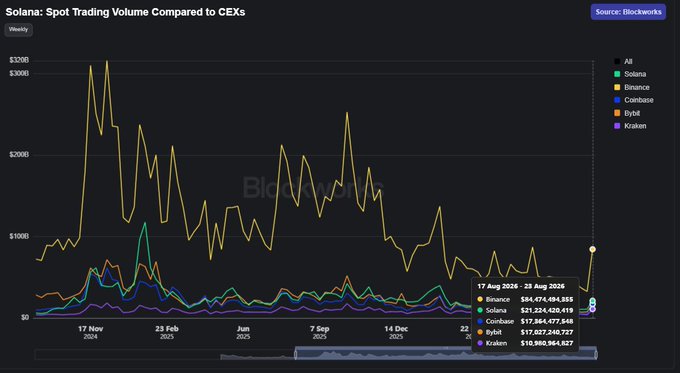Image resolution: width=680 pixels, height=373 pixels.
Task: Click the chart title Solana: Spot Trading Volume
Action: point(125,12)
